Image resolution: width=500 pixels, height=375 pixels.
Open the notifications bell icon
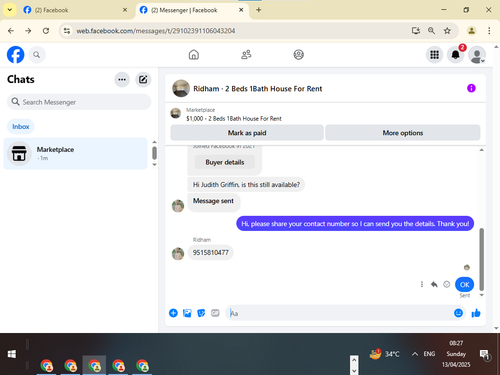tap(456, 55)
